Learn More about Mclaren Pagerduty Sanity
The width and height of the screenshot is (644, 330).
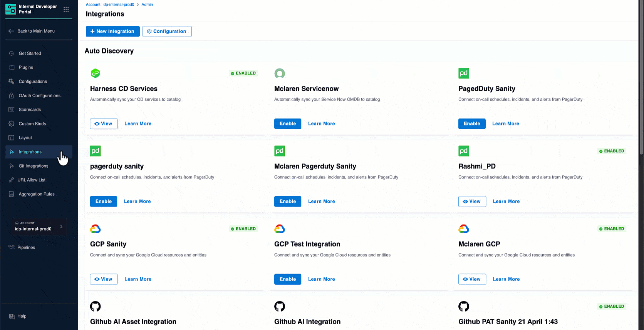pyautogui.click(x=322, y=202)
